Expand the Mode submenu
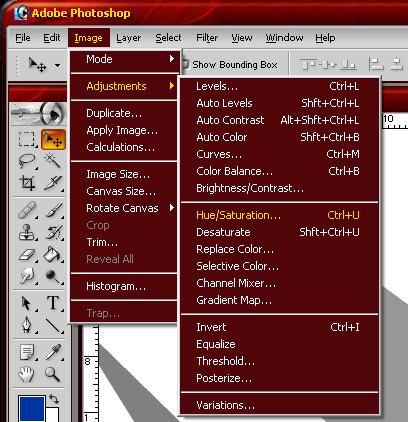The image size is (408, 422). pyautogui.click(x=124, y=59)
